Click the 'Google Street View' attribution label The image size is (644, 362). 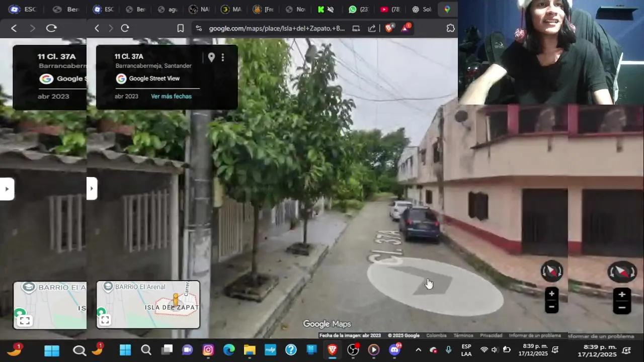[x=154, y=78]
